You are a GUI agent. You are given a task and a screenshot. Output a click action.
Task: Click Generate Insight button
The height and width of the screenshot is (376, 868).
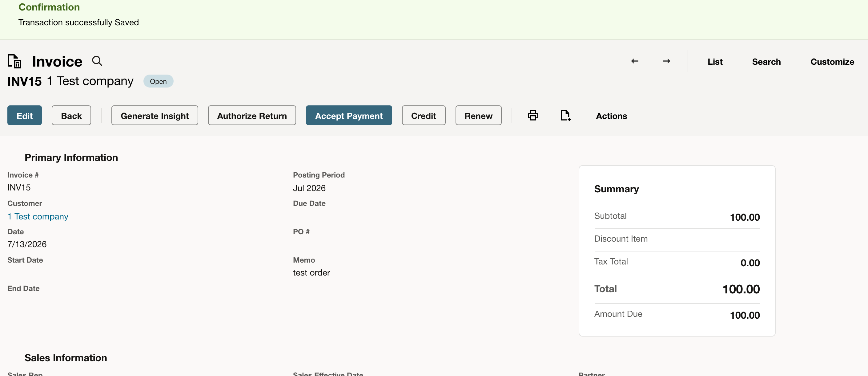point(155,116)
